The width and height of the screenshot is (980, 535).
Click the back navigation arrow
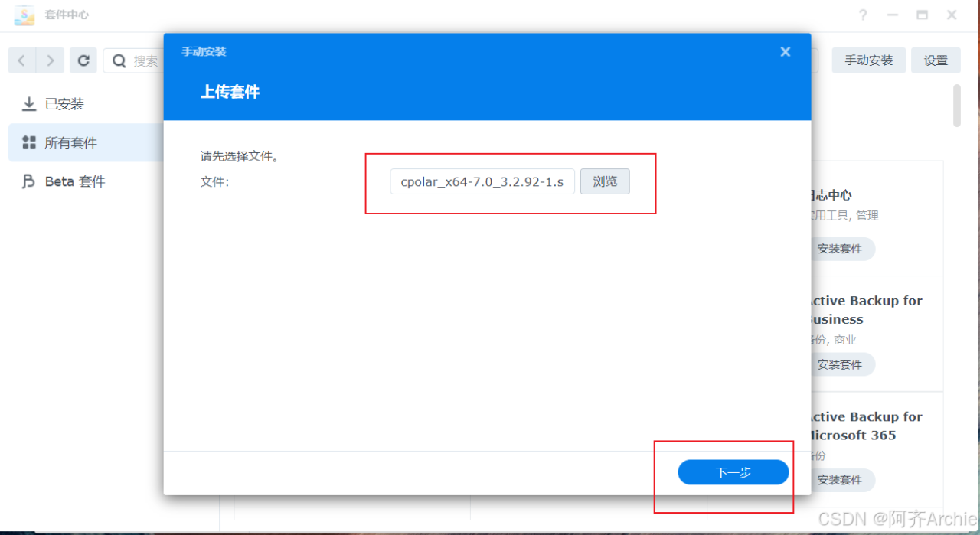click(21, 60)
